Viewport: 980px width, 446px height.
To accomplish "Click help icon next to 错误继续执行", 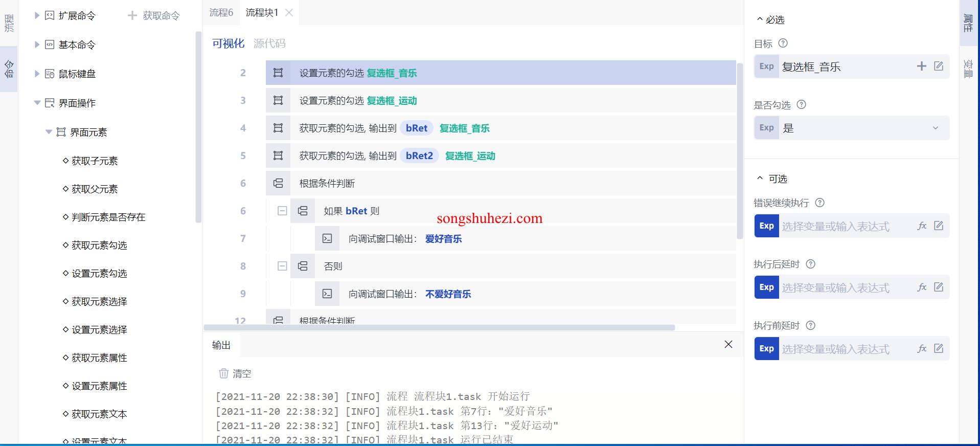I will pos(819,203).
